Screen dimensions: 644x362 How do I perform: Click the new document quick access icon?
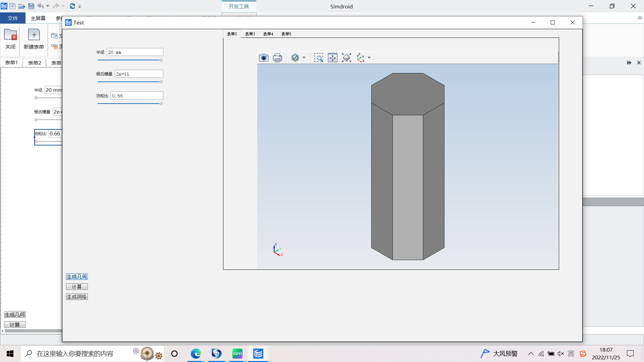(x=12, y=6)
